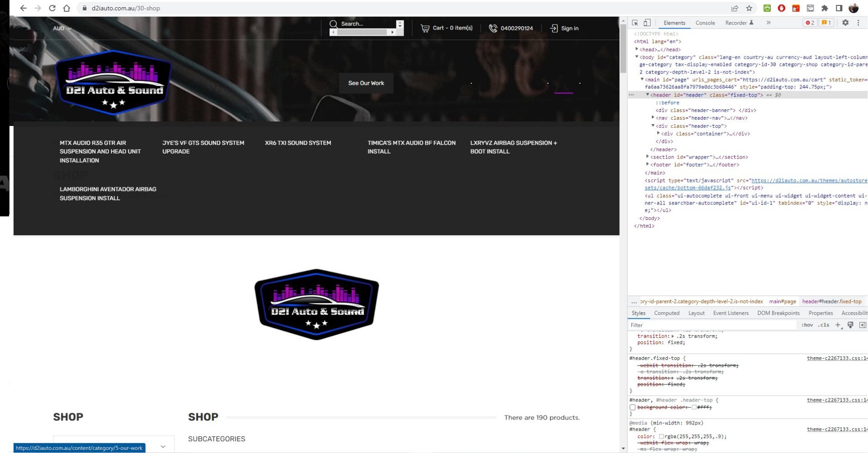Open the Computed styles tab
The image size is (868, 453).
(x=667, y=313)
